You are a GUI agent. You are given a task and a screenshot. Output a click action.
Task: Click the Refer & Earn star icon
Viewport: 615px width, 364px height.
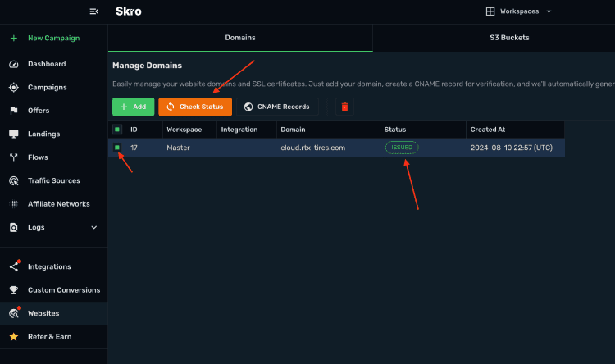point(14,337)
